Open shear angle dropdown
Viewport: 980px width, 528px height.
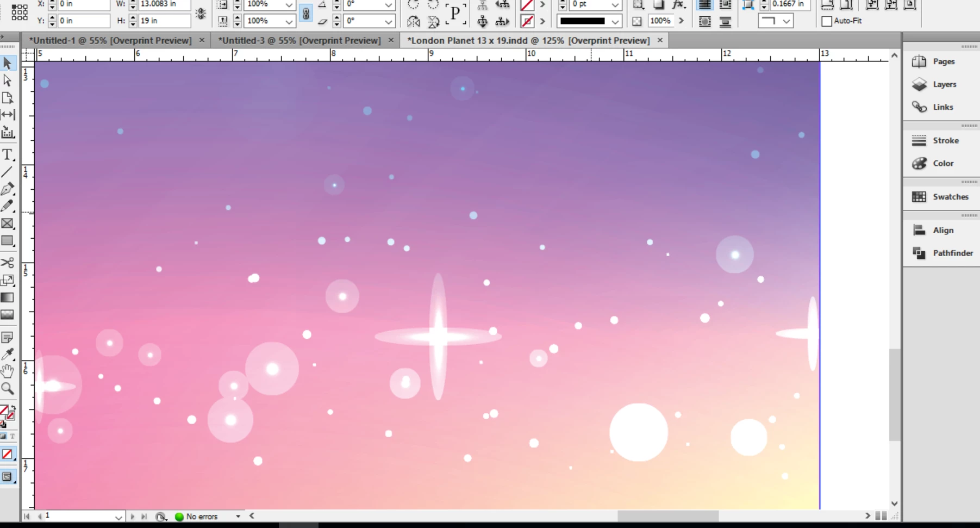[x=389, y=22]
